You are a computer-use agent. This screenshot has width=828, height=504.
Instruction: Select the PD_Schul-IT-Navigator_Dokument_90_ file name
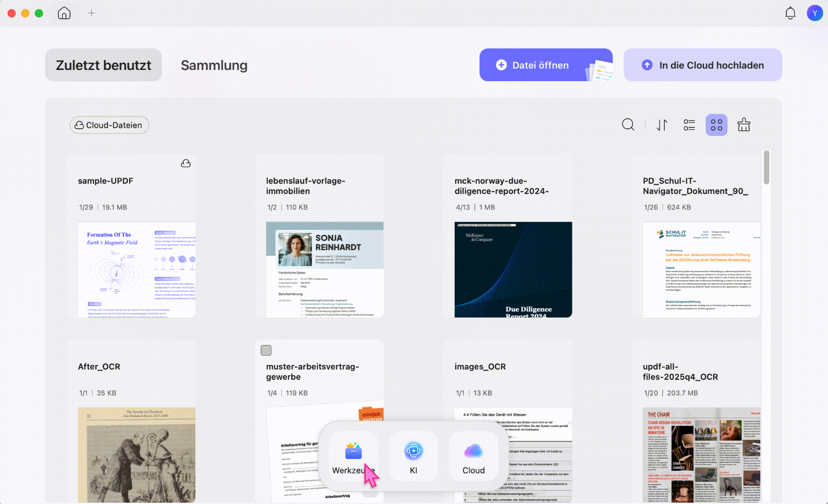coord(695,186)
